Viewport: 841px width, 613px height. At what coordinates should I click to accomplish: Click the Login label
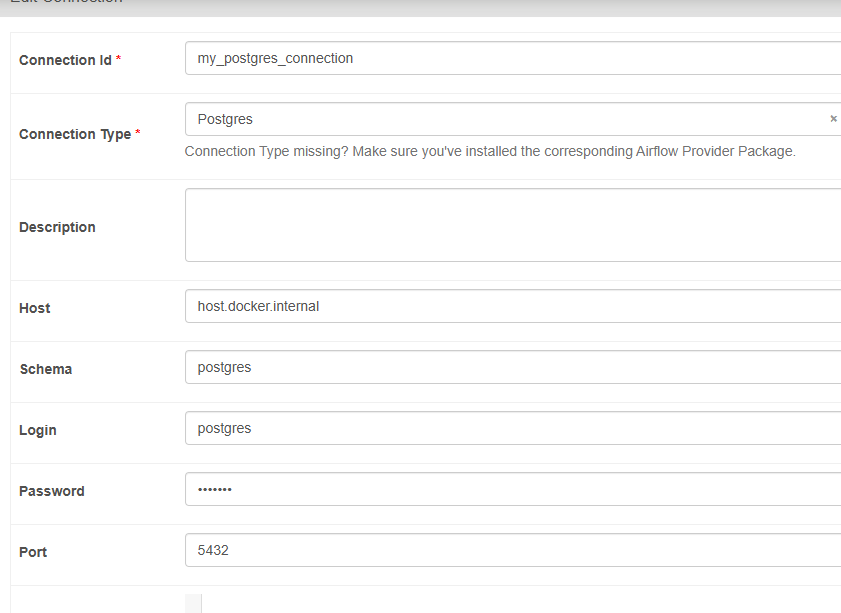click(x=38, y=431)
